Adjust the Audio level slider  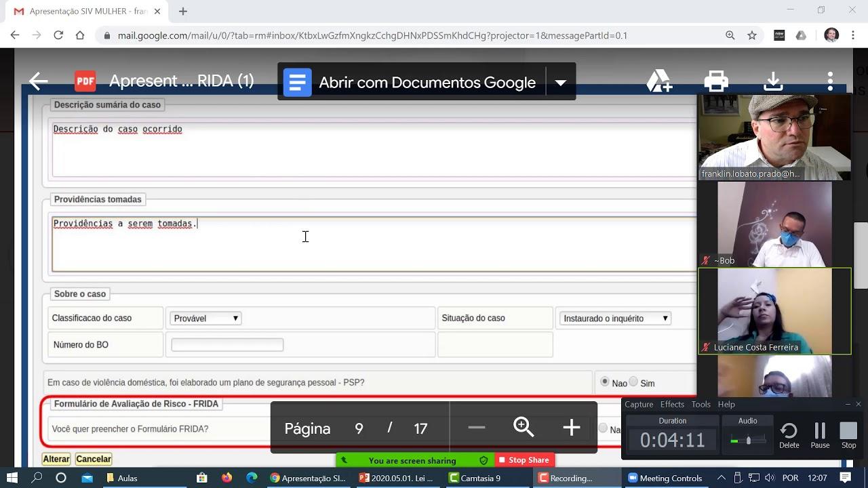pos(748,441)
